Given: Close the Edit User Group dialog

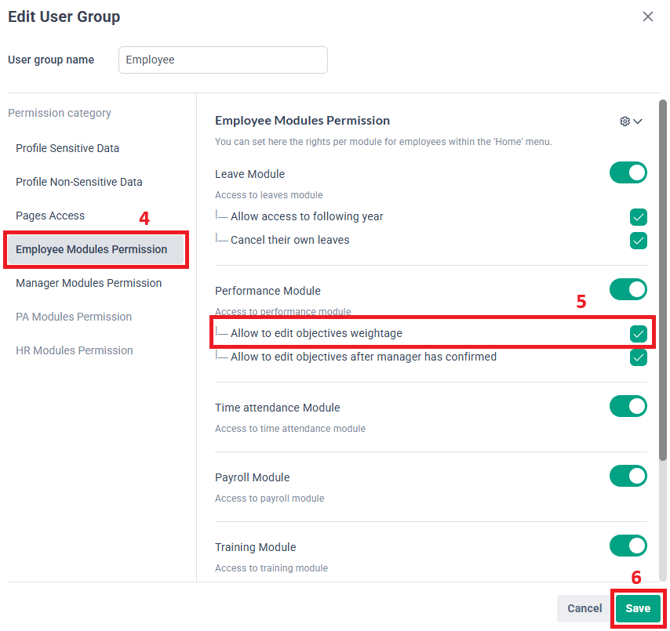Looking at the screenshot, I should pos(647,17).
